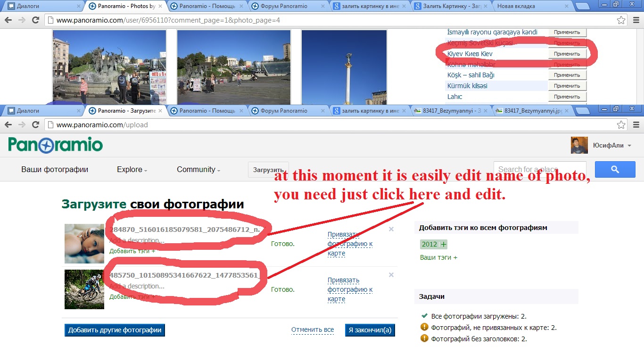Click 'Фотографий, не привязанных к карте: 2.' text
Image resolution: width=644 pixels, height=362 pixels.
494,328
